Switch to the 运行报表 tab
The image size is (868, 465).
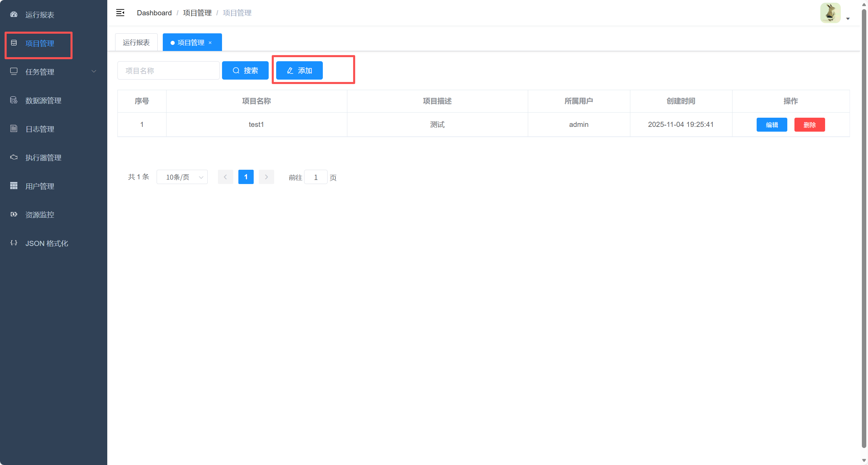[x=136, y=42]
